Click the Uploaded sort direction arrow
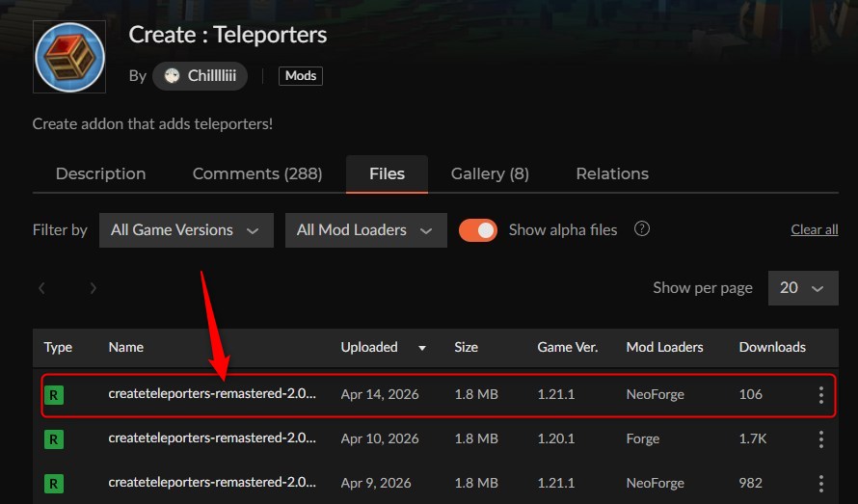Viewport: 858px width, 504px height. coord(422,348)
